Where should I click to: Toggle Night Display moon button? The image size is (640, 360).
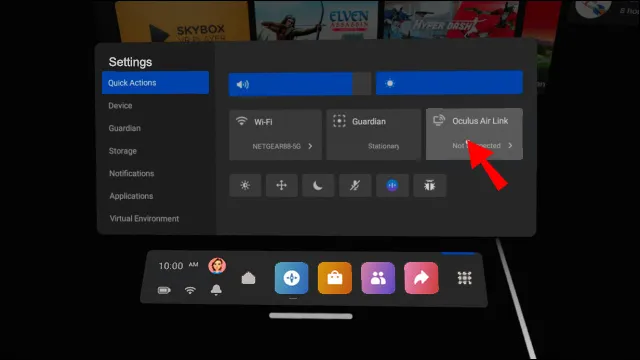[x=318, y=186]
